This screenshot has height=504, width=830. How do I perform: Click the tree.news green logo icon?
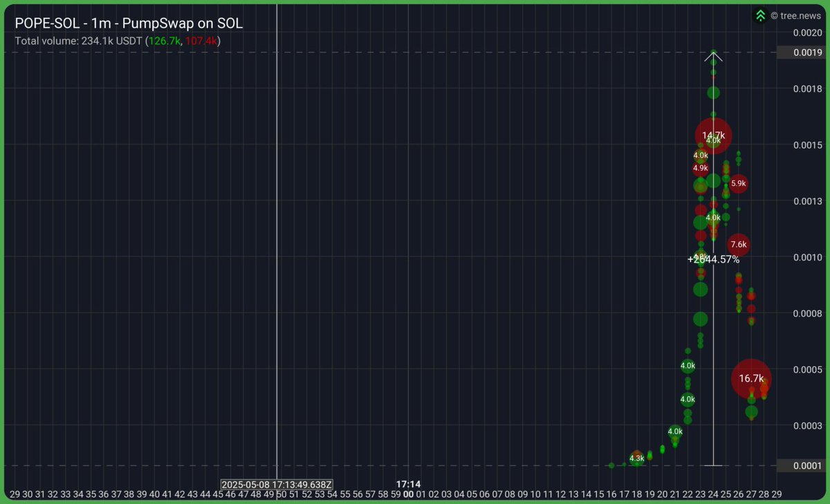click(760, 15)
